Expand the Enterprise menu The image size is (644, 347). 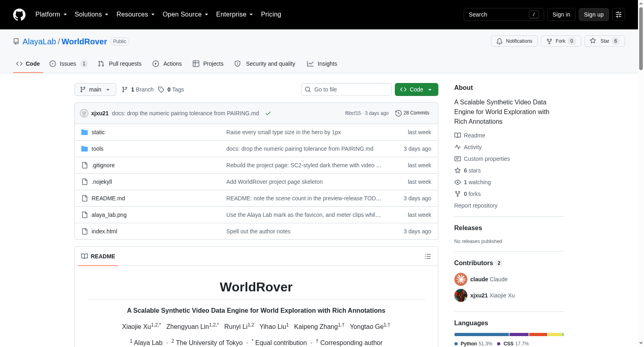235,15
